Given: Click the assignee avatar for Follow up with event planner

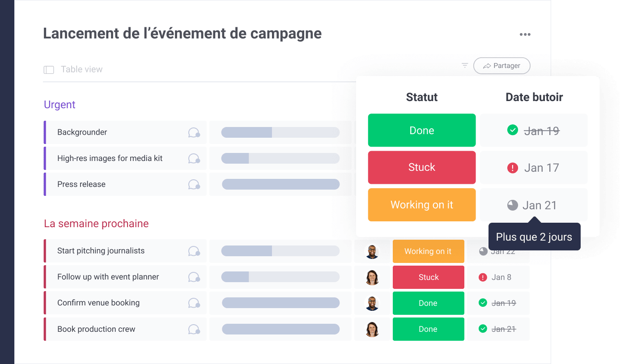Looking at the screenshot, I should [372, 277].
